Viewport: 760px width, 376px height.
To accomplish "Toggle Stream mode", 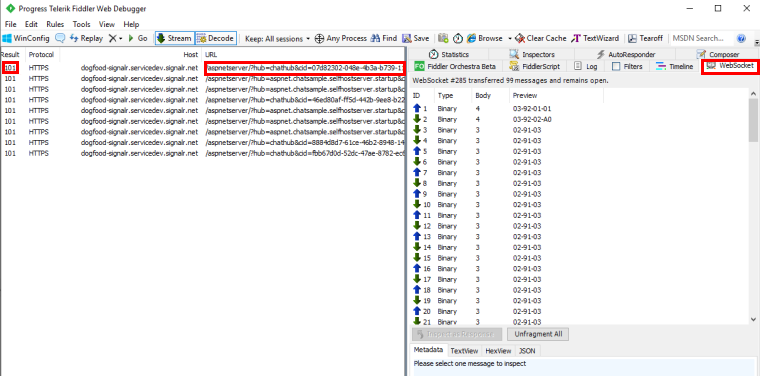I will click(x=174, y=38).
